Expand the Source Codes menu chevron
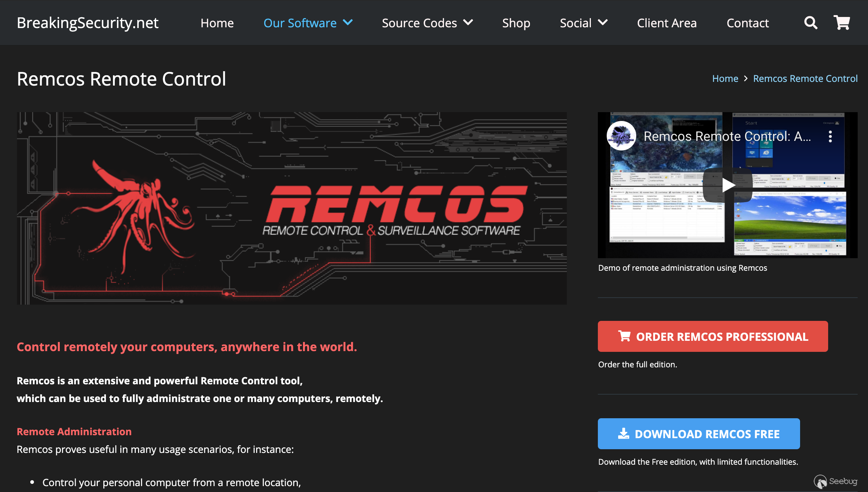Image resolution: width=868 pixels, height=492 pixels. tap(468, 23)
